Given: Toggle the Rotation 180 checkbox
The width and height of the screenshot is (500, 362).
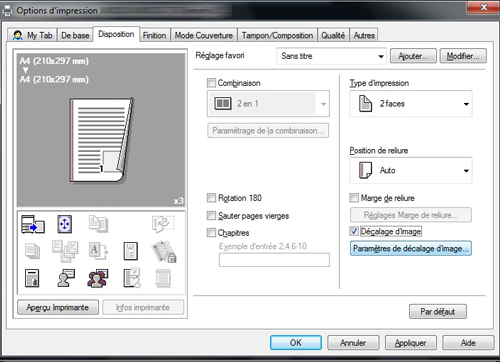Looking at the screenshot, I should pos(211,198).
